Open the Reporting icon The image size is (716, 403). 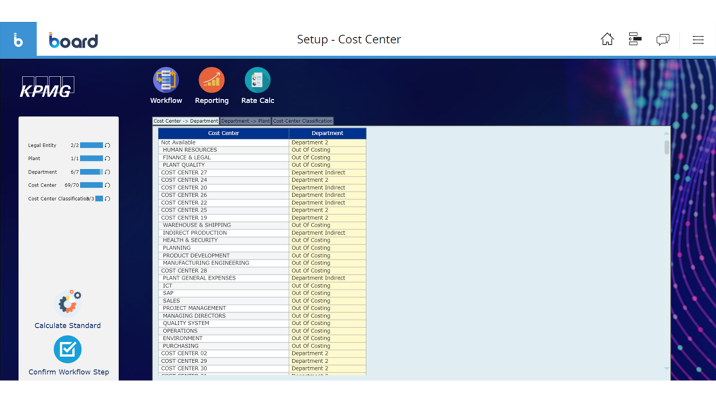coord(211,80)
